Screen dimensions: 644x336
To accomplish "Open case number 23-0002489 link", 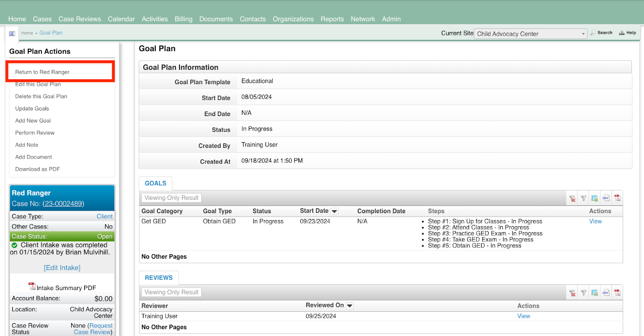I will point(63,204).
